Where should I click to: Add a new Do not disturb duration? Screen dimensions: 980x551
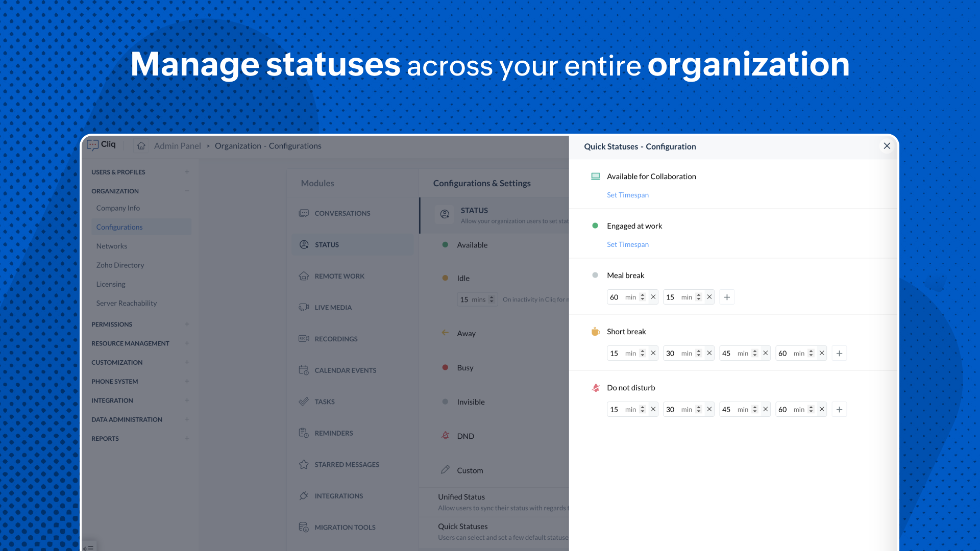[x=839, y=409]
